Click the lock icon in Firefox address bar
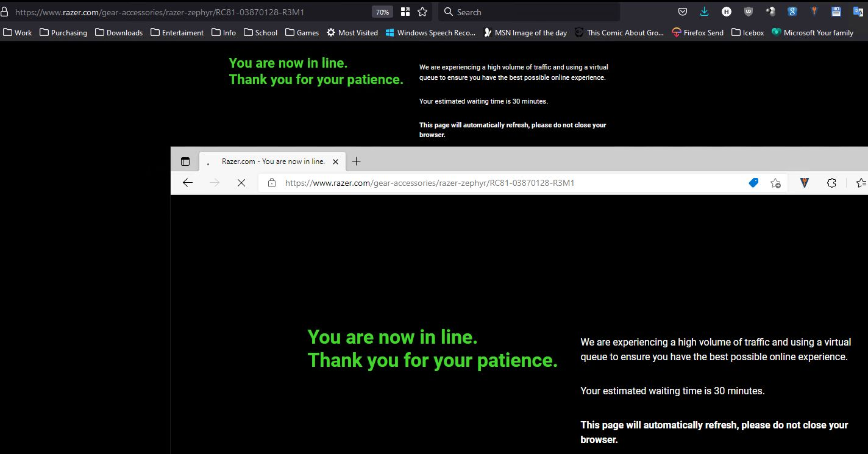The width and height of the screenshot is (868, 454). pos(5,12)
